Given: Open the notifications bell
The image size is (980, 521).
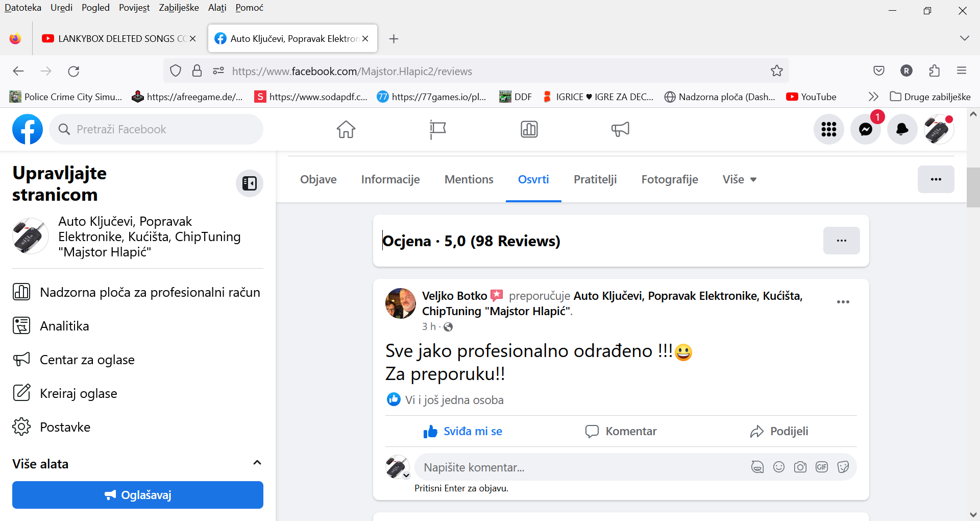Looking at the screenshot, I should click(902, 129).
